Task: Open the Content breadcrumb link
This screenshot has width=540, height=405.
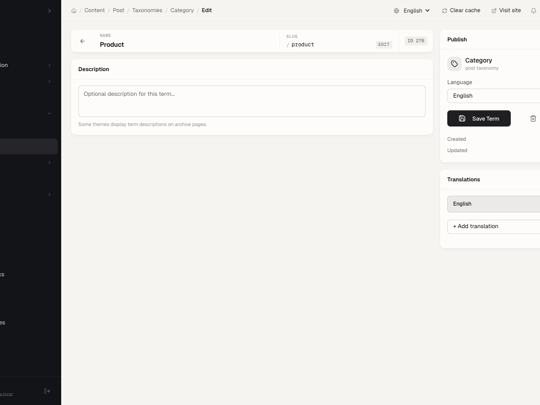Action: pos(94,10)
